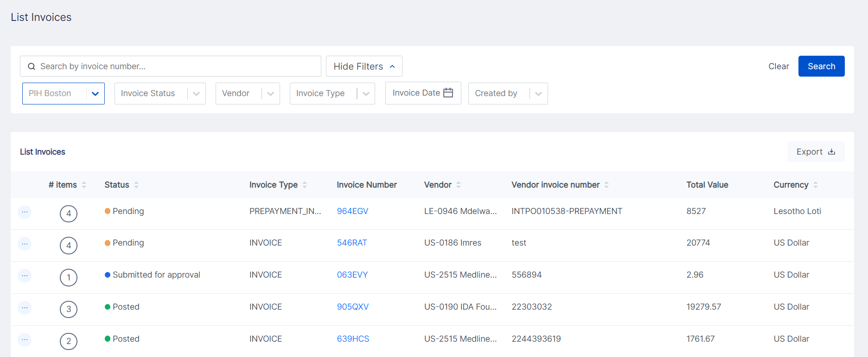The image size is (868, 357).
Task: Click PREPAYMENT_IN... invoice type cell
Action: pyautogui.click(x=285, y=211)
